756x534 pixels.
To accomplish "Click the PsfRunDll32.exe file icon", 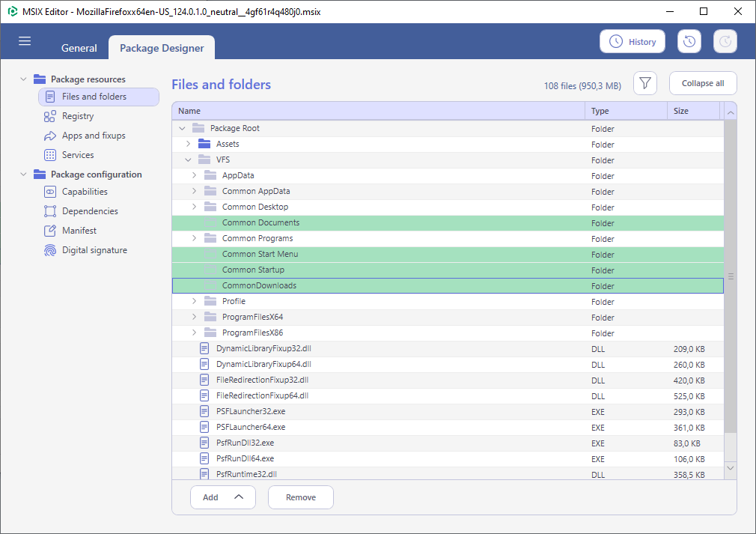I will tap(204, 443).
